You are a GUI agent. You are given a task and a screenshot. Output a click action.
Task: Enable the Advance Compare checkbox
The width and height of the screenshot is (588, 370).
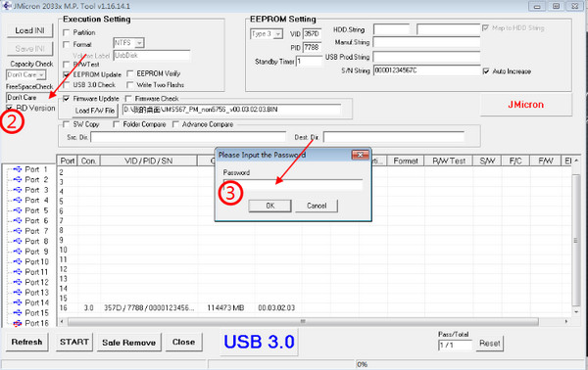(x=175, y=124)
